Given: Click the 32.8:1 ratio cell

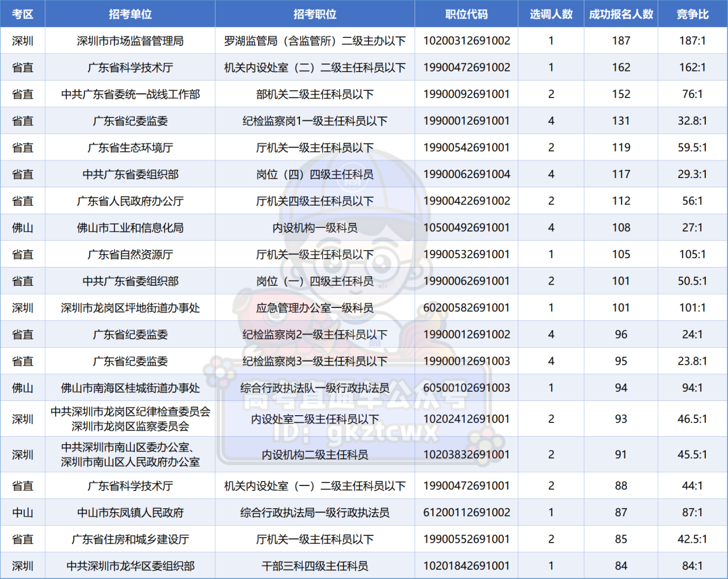Looking at the screenshot, I should (x=692, y=121).
